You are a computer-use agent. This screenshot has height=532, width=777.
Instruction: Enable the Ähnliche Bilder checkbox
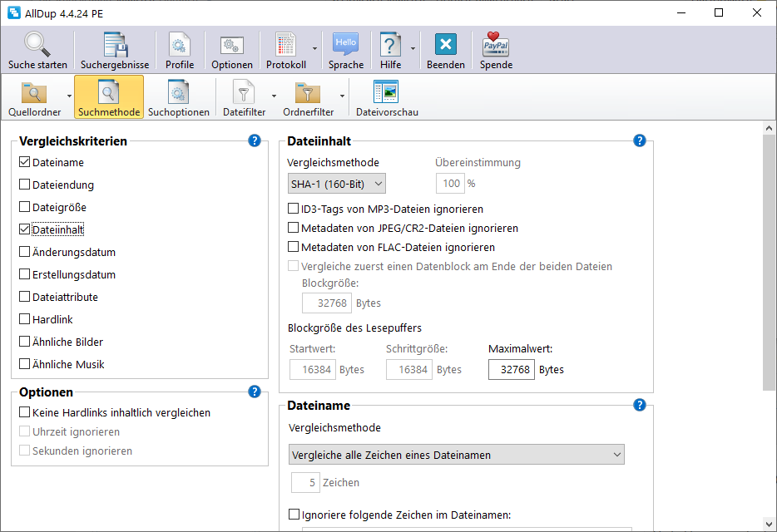click(25, 342)
